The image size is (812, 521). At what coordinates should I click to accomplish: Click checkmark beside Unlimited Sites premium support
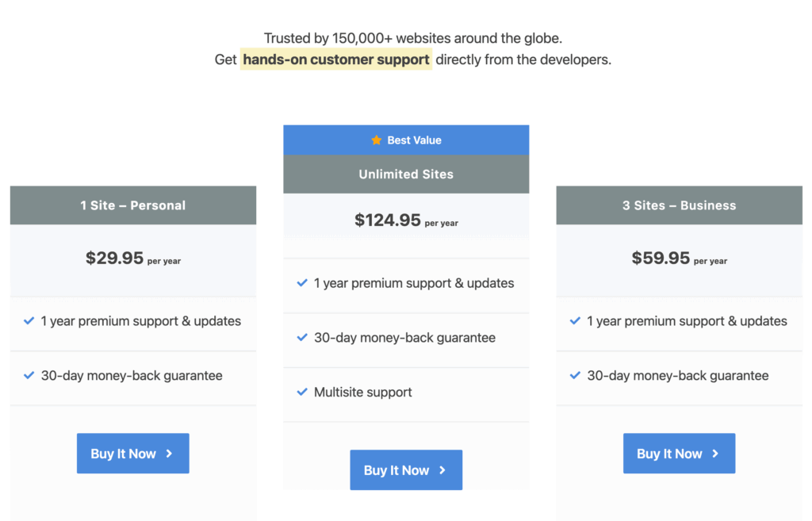click(x=302, y=283)
